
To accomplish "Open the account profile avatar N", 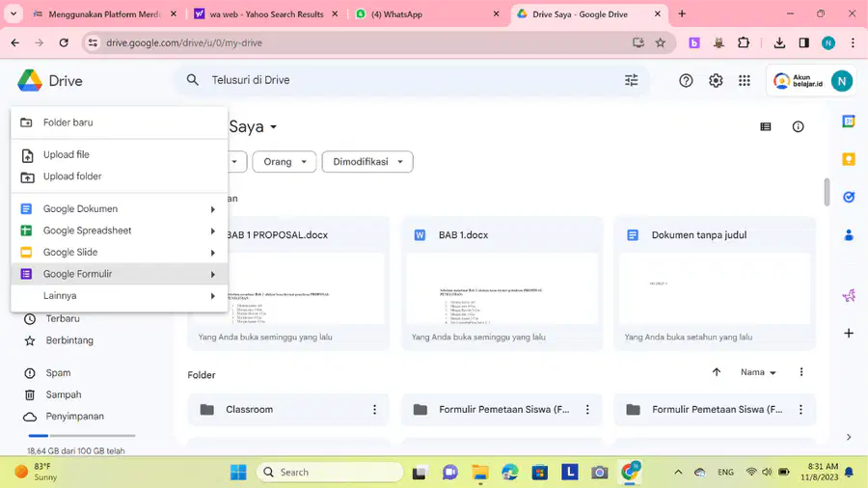I will [842, 81].
